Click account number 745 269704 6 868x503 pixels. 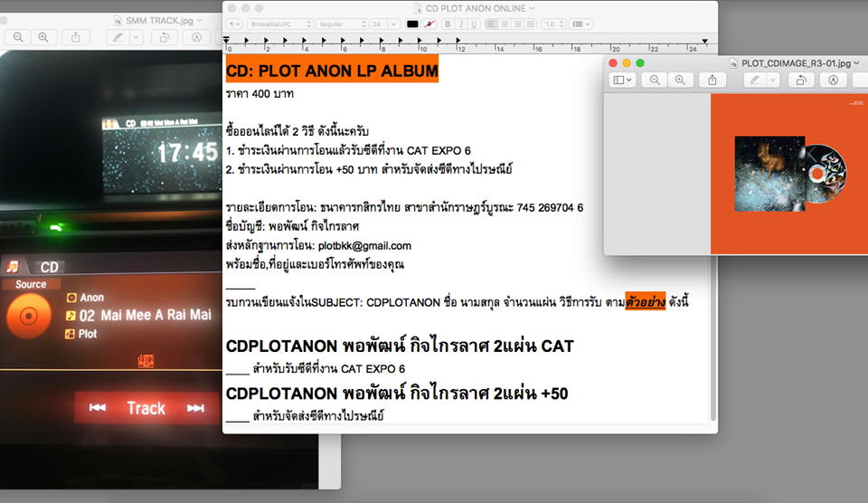click(550, 208)
